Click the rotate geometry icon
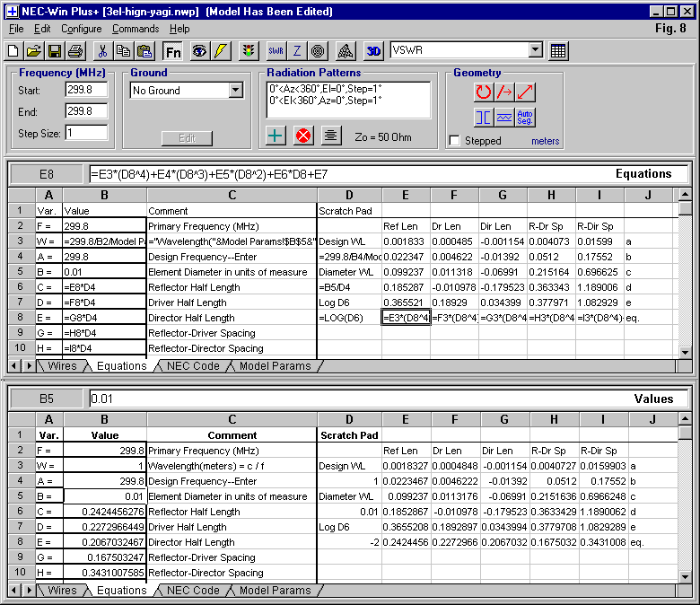 pos(484,92)
